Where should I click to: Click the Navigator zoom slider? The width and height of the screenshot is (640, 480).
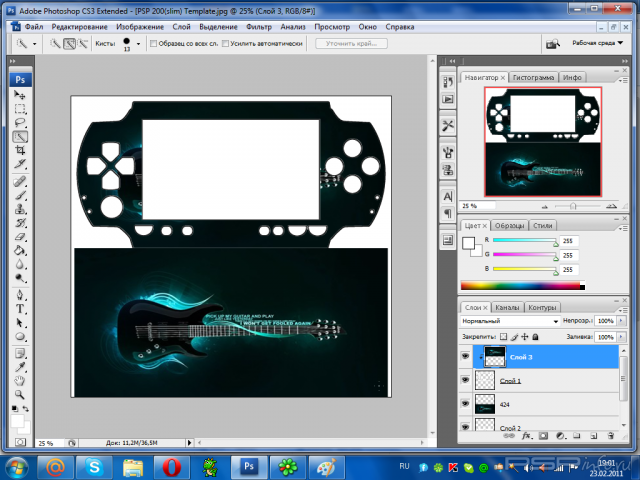tap(573, 205)
